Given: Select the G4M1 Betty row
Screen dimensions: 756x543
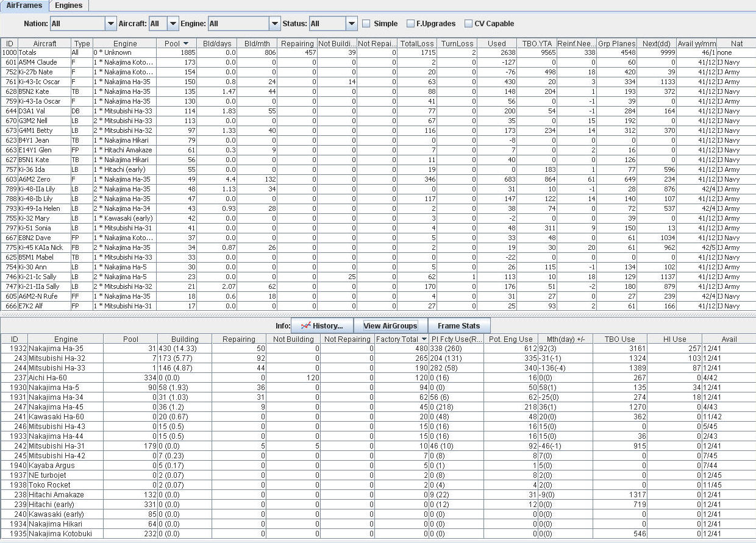Looking at the screenshot, I should (378, 130).
